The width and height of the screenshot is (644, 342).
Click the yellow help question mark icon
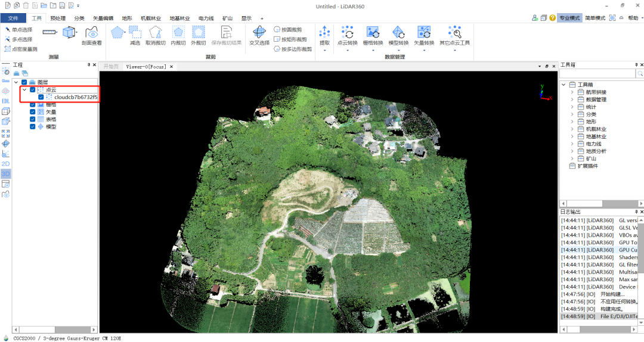tap(552, 18)
